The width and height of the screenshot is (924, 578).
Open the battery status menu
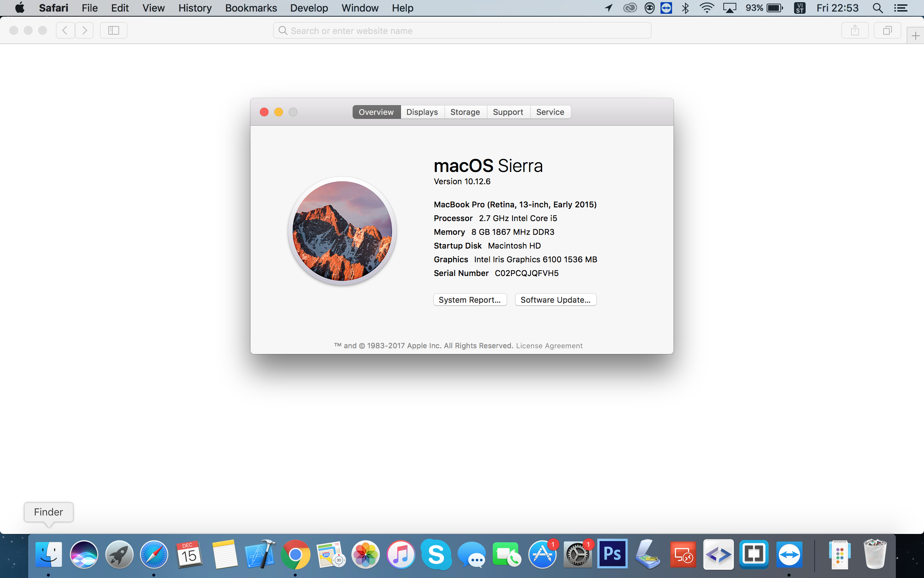(x=764, y=8)
